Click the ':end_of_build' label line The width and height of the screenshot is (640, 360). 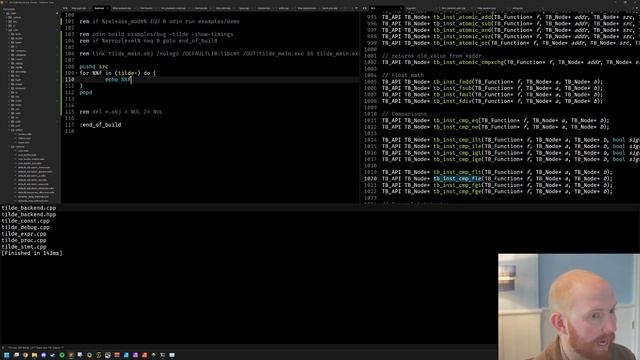[100, 125]
